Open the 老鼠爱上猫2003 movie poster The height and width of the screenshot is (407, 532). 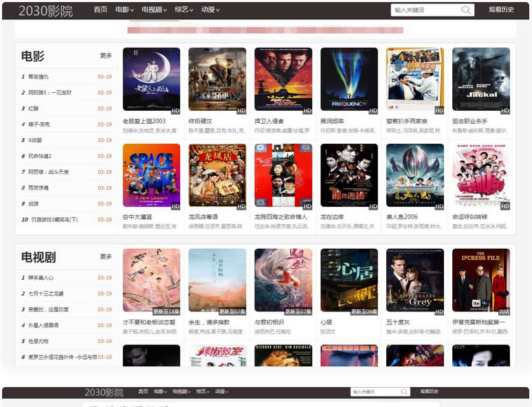point(151,80)
